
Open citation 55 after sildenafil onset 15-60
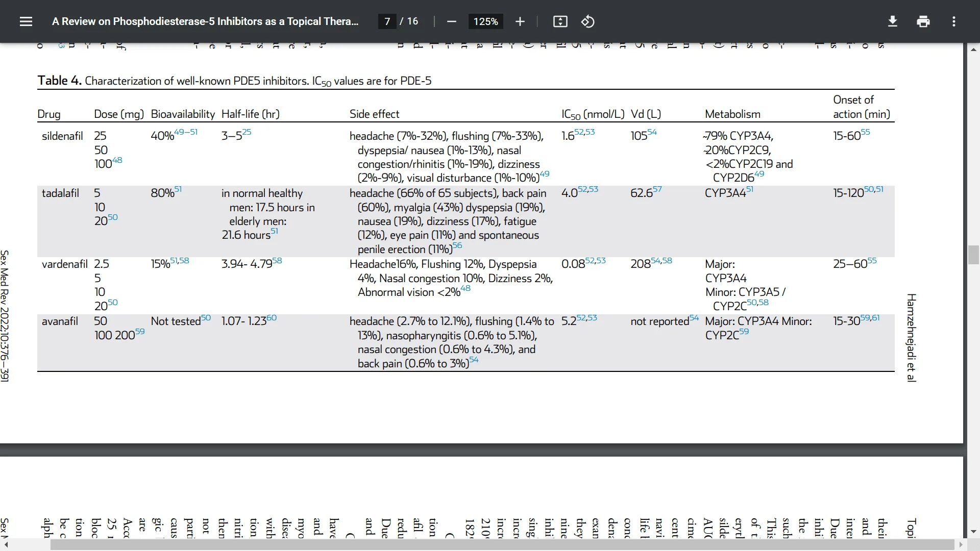[865, 132]
